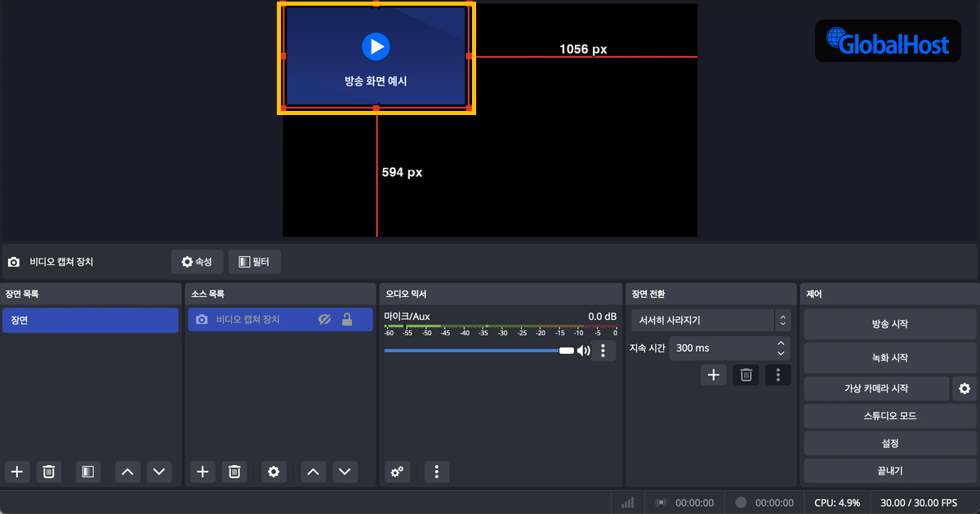The height and width of the screenshot is (514, 980).
Task: Click recording status dot in status bar
Action: pos(741,503)
